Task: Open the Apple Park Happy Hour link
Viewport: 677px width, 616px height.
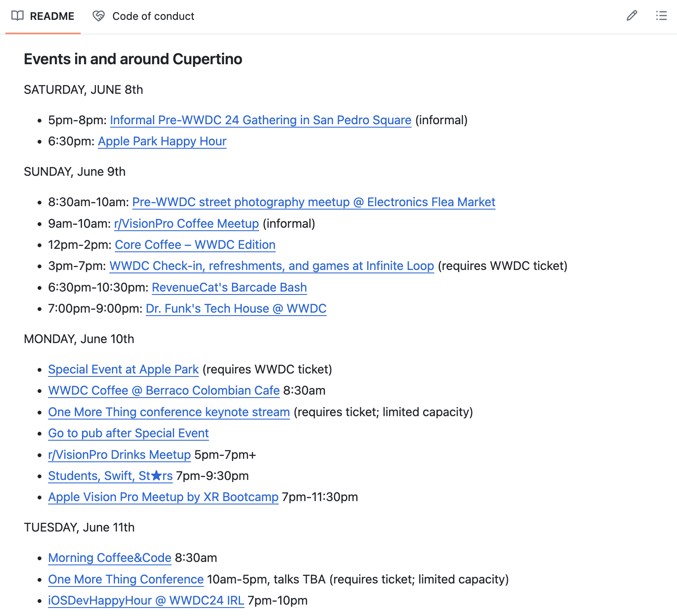Action: point(162,141)
